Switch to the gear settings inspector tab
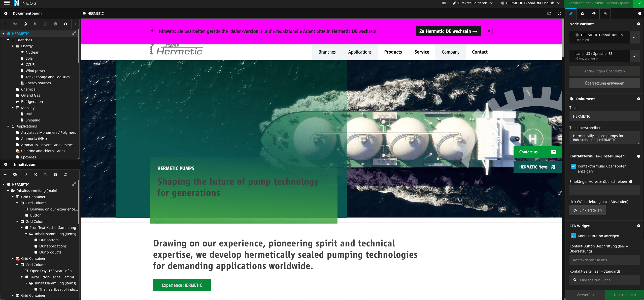 pos(582,14)
